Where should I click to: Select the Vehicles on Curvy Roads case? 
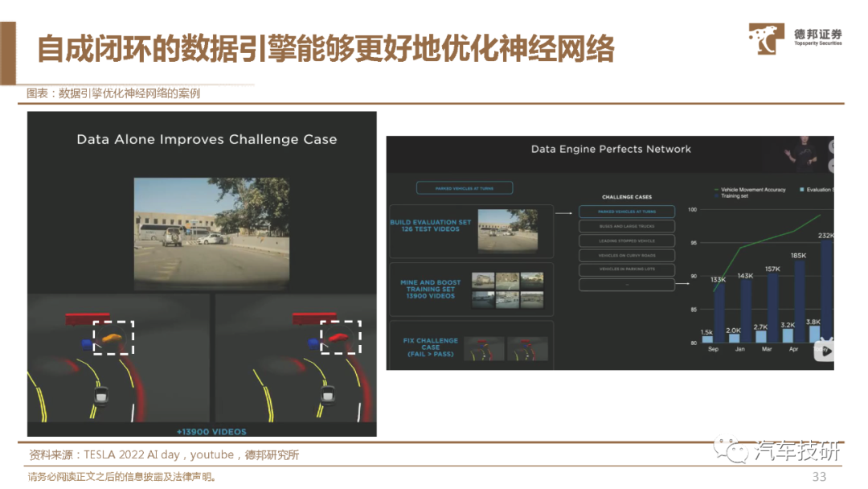pos(627,255)
